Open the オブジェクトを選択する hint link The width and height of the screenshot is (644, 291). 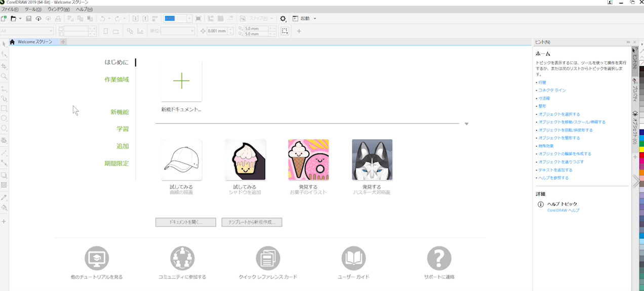(x=559, y=114)
